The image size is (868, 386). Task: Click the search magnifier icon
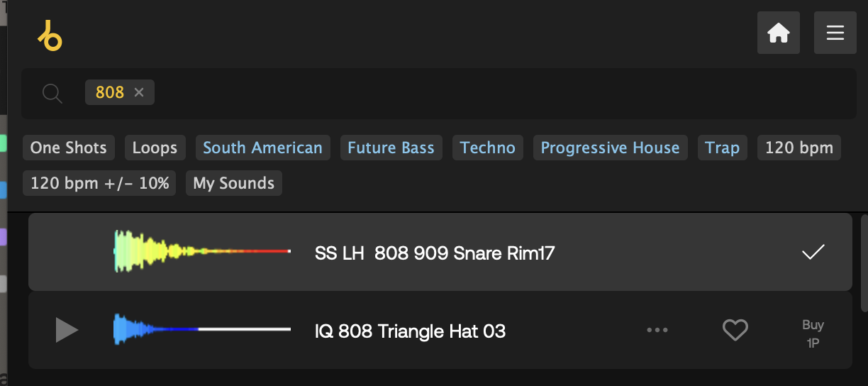click(x=52, y=93)
